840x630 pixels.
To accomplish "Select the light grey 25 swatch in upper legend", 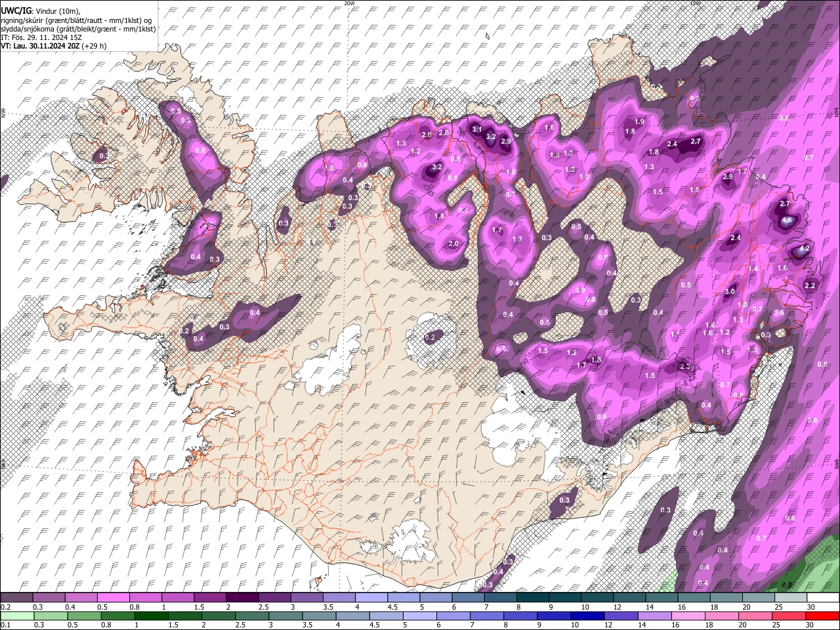I will [791, 598].
